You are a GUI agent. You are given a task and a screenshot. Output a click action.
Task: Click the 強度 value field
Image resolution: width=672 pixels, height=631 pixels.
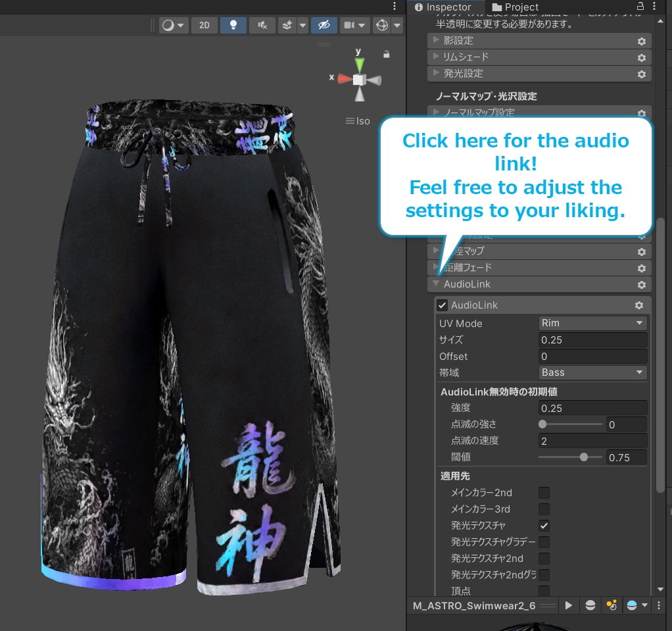click(592, 408)
